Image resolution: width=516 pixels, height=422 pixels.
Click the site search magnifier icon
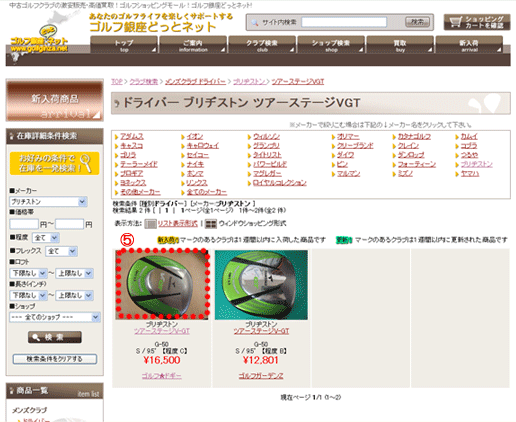click(255, 22)
